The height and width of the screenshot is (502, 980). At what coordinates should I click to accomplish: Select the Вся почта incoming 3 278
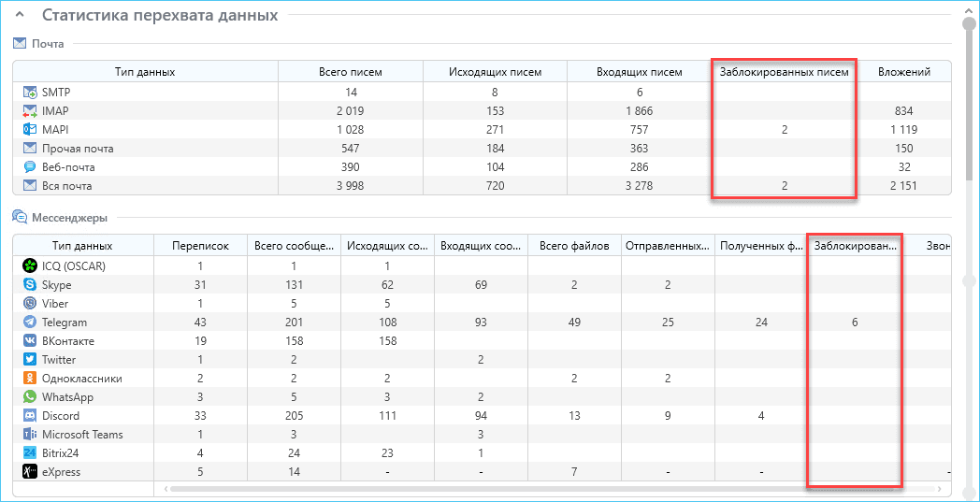coord(640,186)
